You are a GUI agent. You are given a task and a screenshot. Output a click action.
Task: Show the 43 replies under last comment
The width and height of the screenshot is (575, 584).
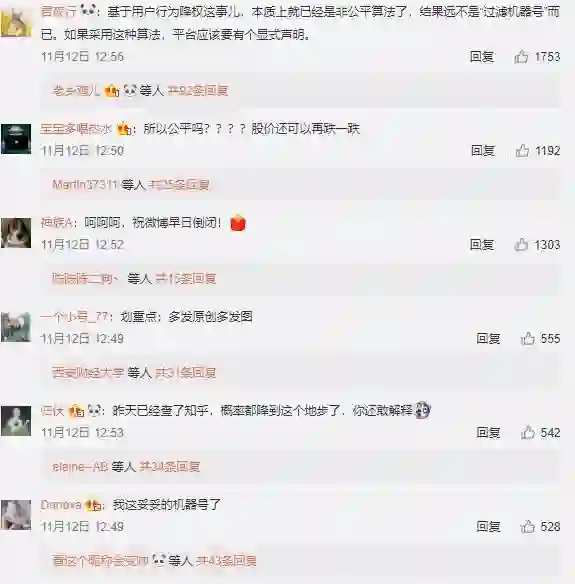[x=226, y=560]
